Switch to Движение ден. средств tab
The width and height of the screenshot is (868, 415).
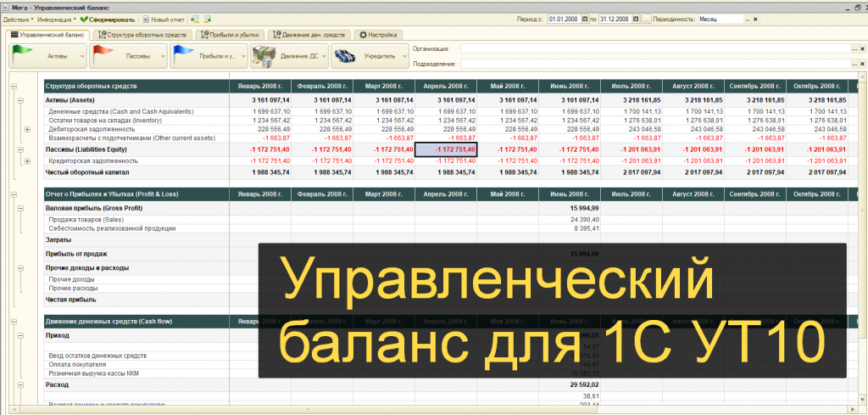click(309, 34)
